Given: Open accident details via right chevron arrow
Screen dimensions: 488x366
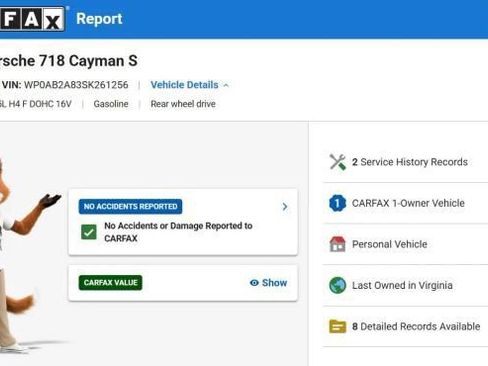Looking at the screenshot, I should click(285, 207).
